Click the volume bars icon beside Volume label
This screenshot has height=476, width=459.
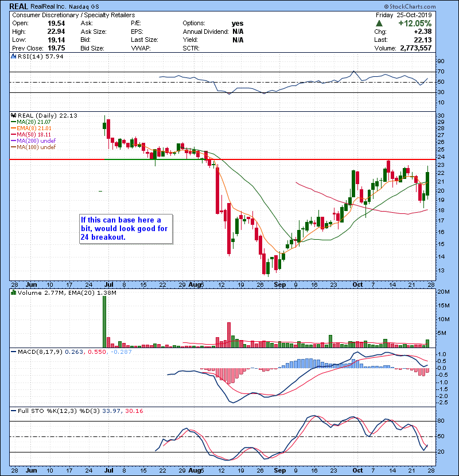pos(14,292)
